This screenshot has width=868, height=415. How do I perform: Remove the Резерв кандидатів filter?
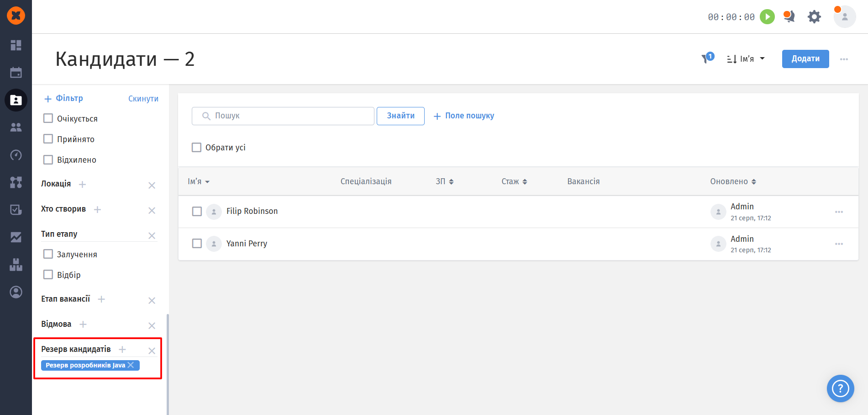(152, 351)
